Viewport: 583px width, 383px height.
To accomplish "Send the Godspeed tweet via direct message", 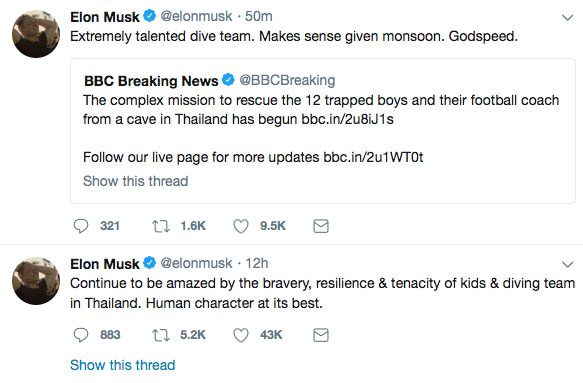I will [x=321, y=226].
